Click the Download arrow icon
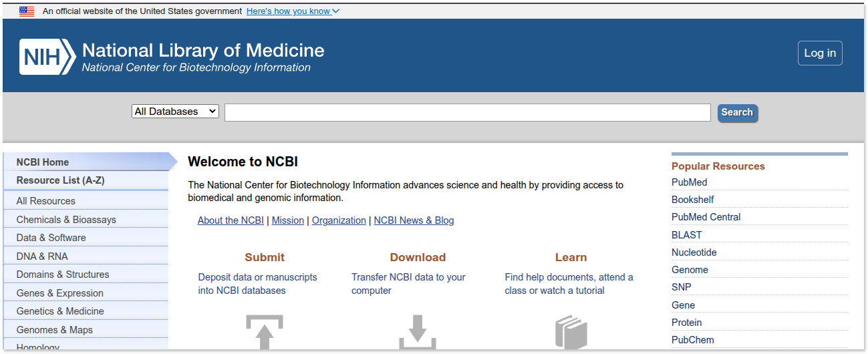This screenshot has width=868, height=354. (x=418, y=332)
